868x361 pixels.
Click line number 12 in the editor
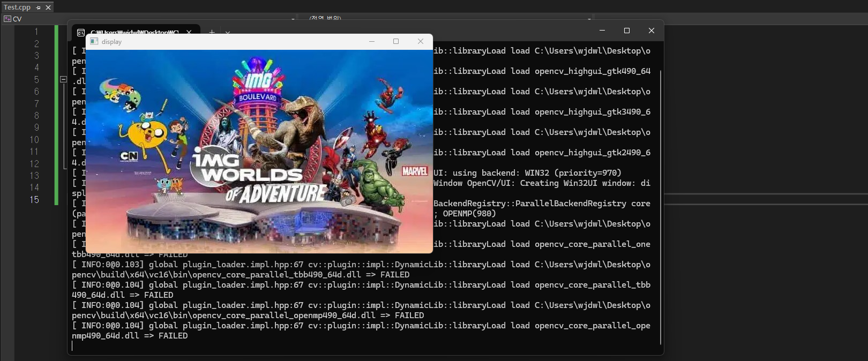pyautogui.click(x=34, y=163)
